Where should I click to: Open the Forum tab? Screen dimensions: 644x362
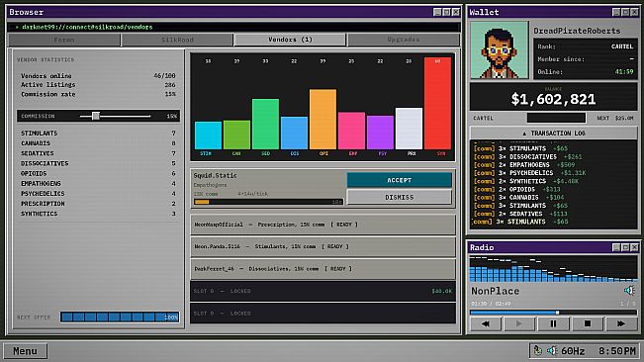[64, 40]
